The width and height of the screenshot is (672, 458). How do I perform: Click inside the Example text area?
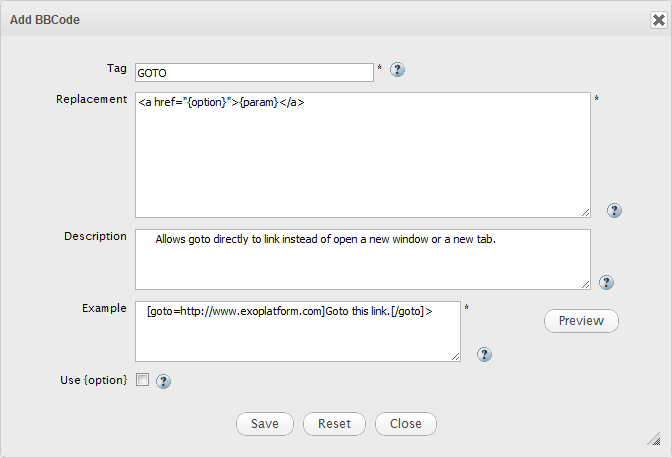point(297,331)
